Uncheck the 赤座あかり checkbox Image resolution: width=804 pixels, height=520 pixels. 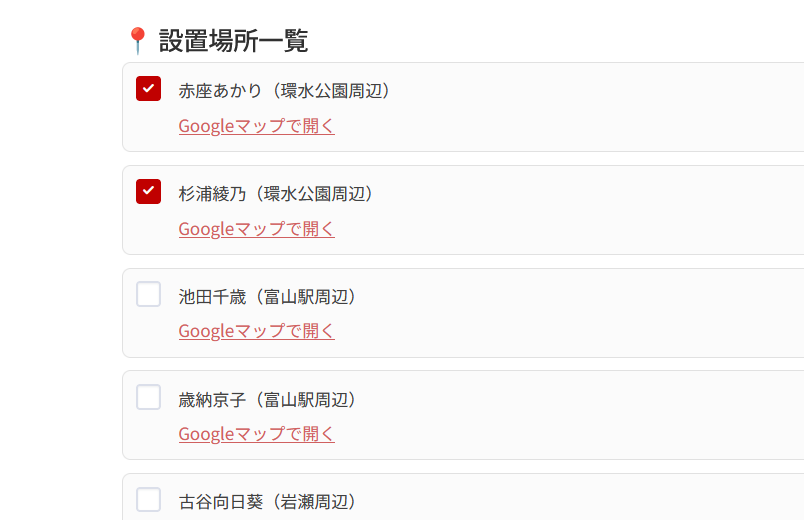pos(148,89)
